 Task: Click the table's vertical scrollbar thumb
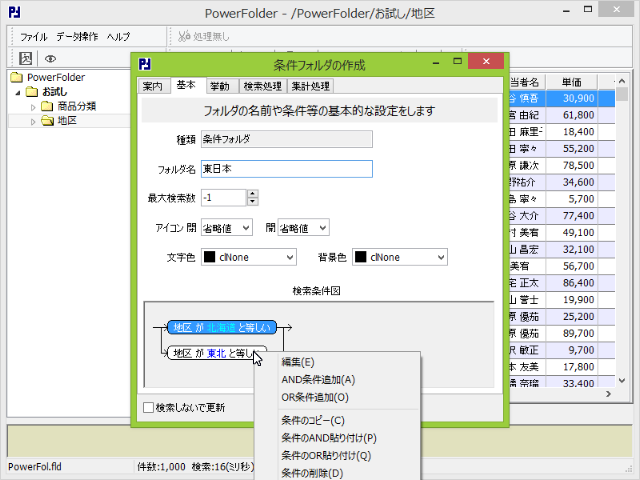[x=622, y=94]
